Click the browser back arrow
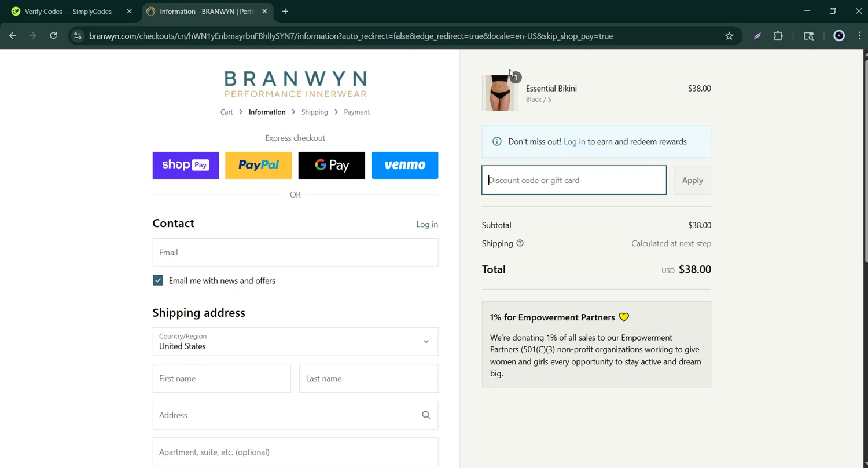Image resolution: width=868 pixels, height=468 pixels. (x=13, y=36)
